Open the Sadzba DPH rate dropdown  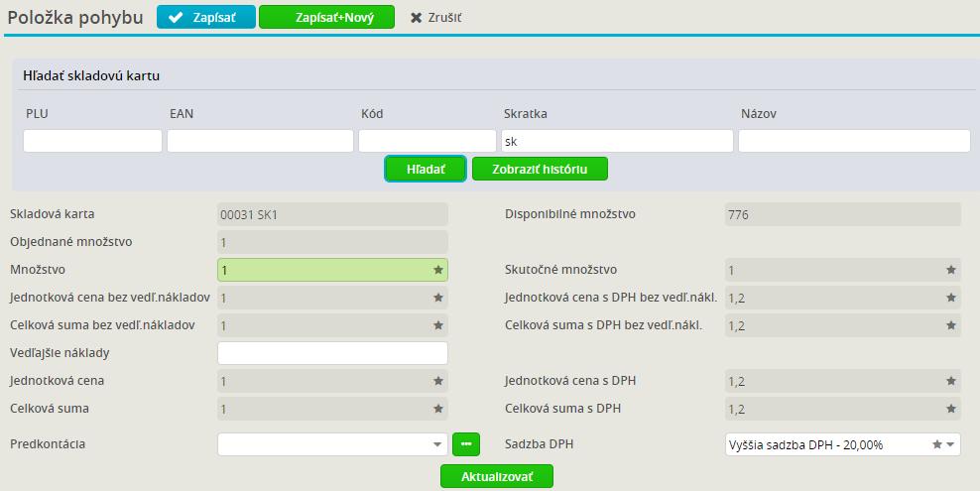point(842,444)
